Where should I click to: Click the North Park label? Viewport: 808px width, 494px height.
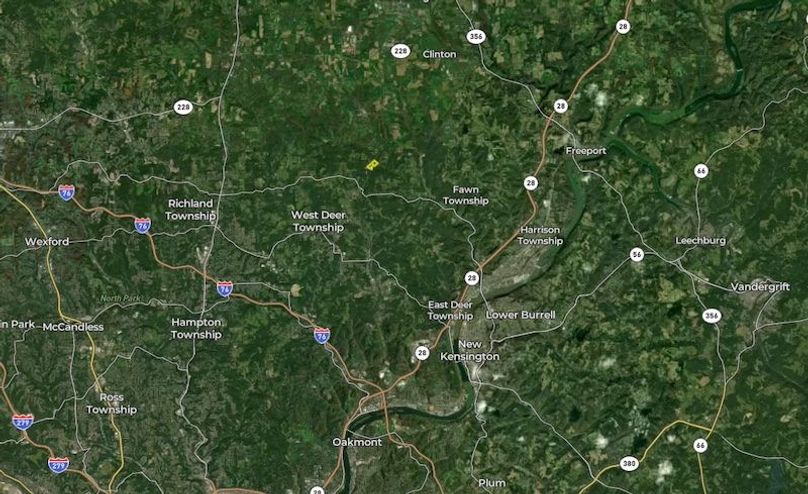tap(120, 298)
